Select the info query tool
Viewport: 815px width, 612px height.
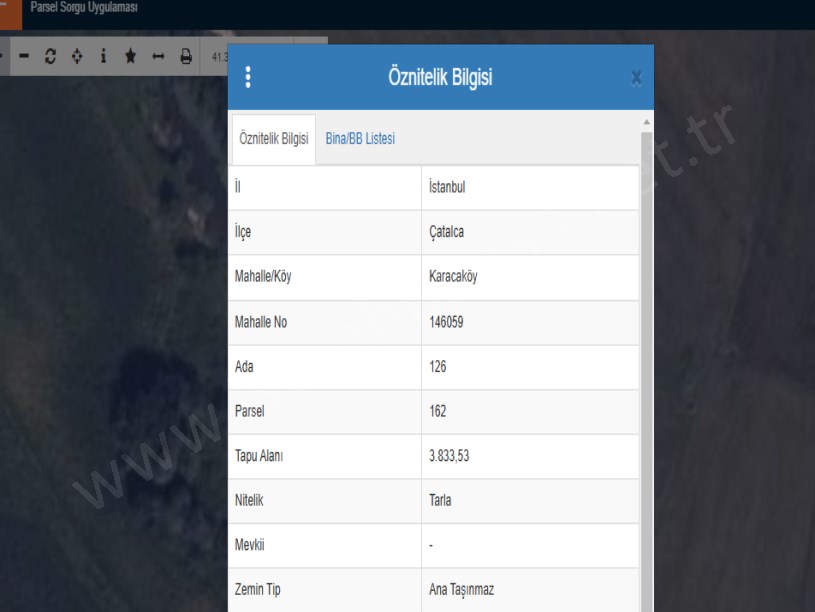[103, 56]
